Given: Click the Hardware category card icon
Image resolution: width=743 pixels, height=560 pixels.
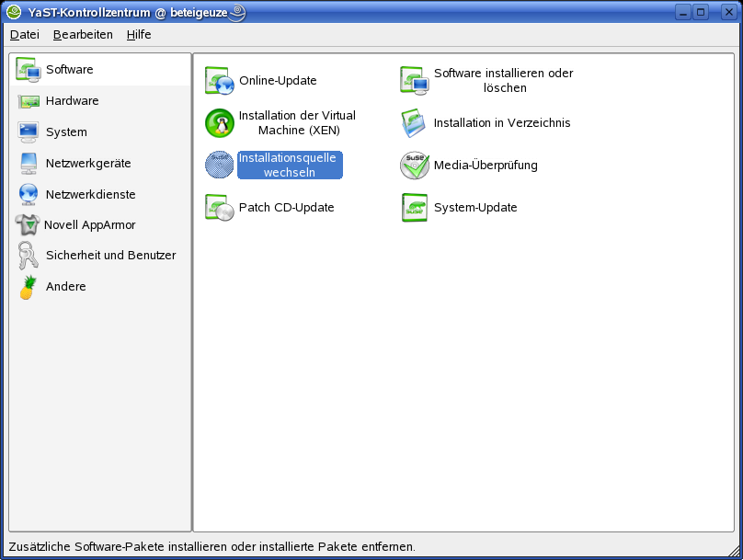Looking at the screenshot, I should pyautogui.click(x=29, y=101).
